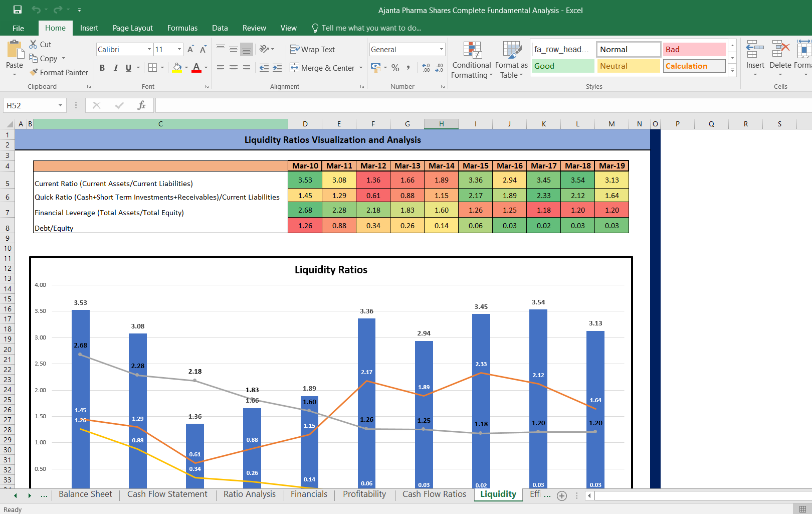Switch to the Insert ribbon tab
This screenshot has height=514, width=812.
pos(89,28)
